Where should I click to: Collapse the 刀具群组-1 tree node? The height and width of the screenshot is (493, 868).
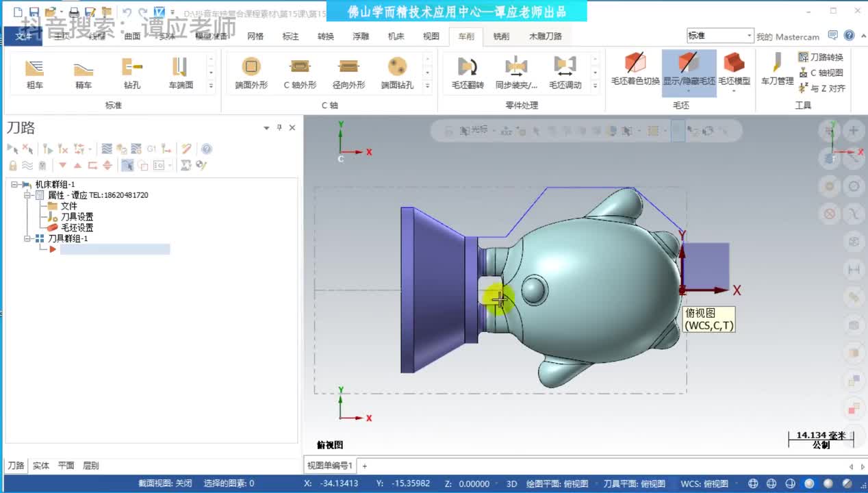pyautogui.click(x=27, y=238)
